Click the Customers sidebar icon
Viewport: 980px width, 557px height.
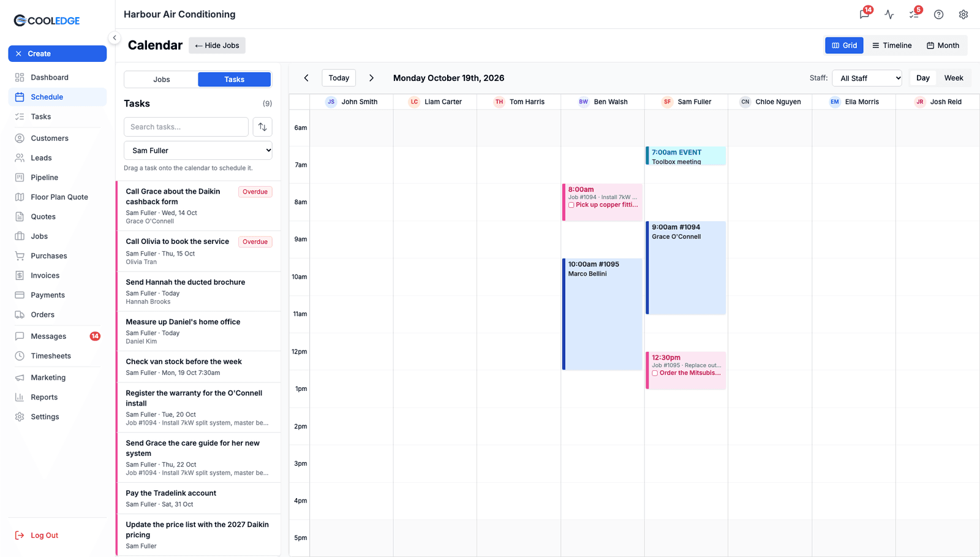(x=20, y=138)
